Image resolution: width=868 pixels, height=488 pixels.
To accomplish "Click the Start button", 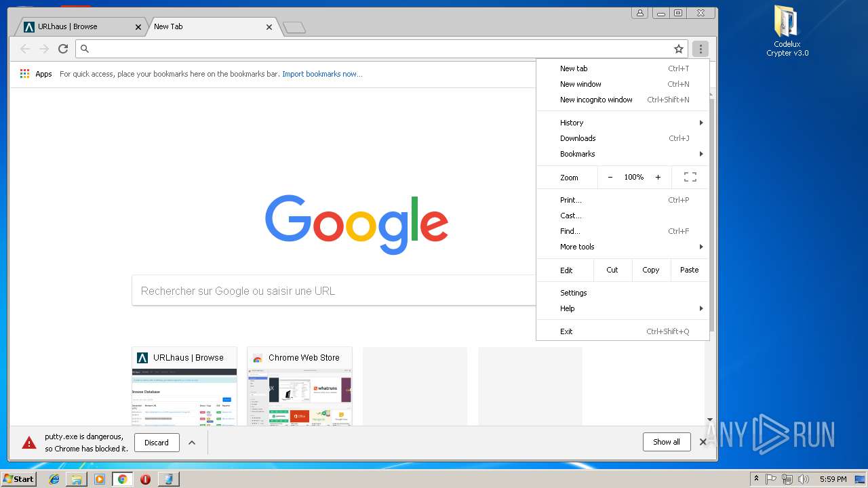I will pos(18,479).
